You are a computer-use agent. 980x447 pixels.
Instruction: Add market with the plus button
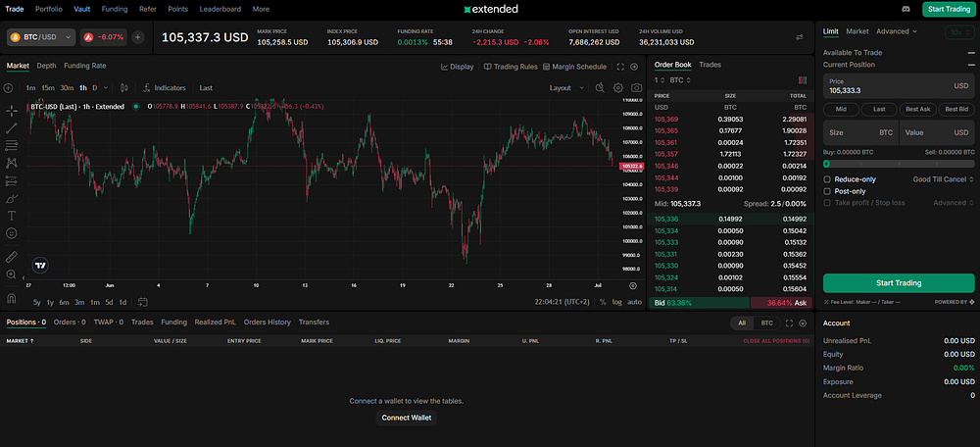(x=137, y=37)
